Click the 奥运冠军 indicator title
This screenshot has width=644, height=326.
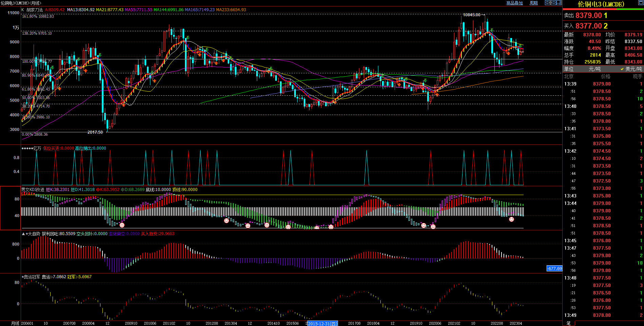click(32, 277)
